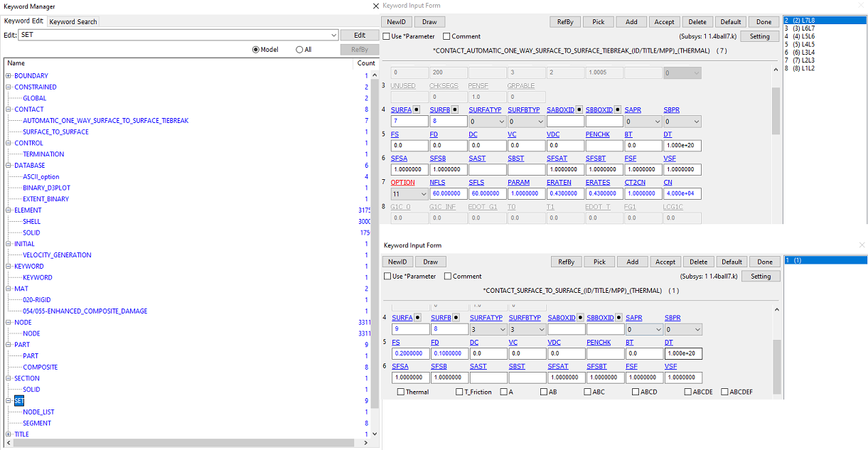Image resolution: width=868 pixels, height=450 pixels.
Task: Select the Model radio button
Action: [x=256, y=50]
